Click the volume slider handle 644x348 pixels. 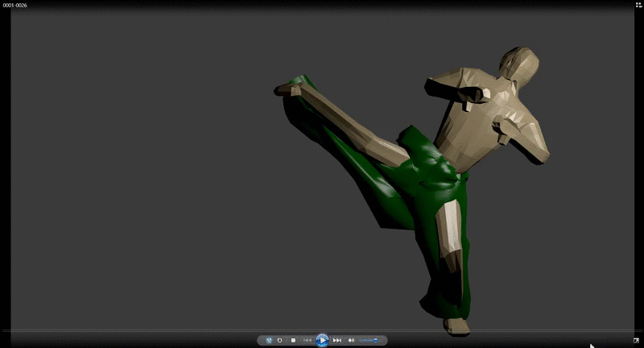375,341
